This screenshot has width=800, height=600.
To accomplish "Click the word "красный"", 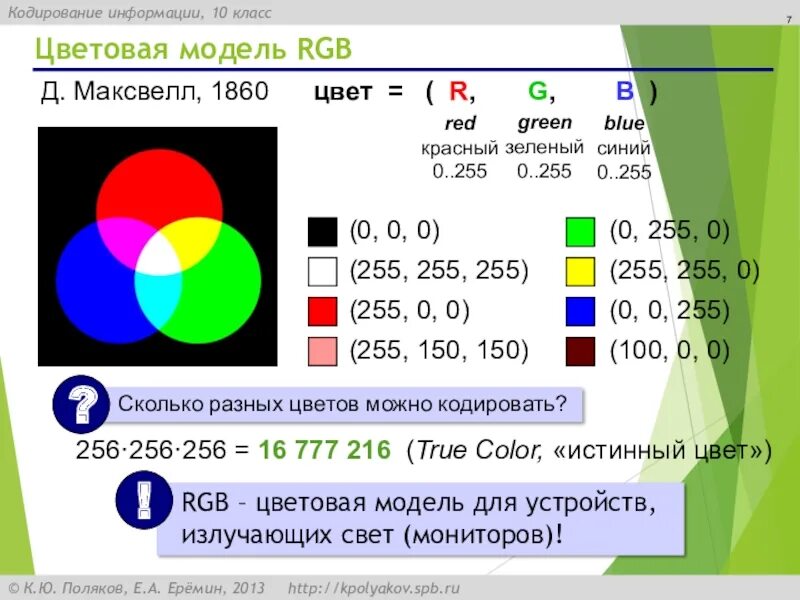I will pyautogui.click(x=459, y=148).
